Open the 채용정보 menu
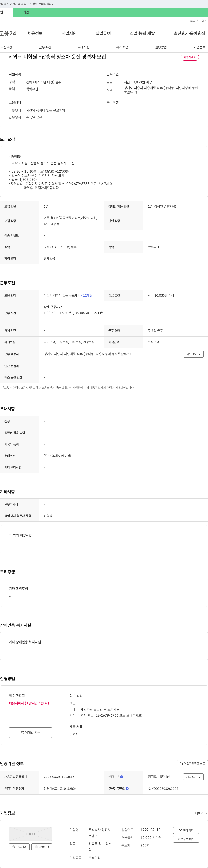 click(35, 33)
